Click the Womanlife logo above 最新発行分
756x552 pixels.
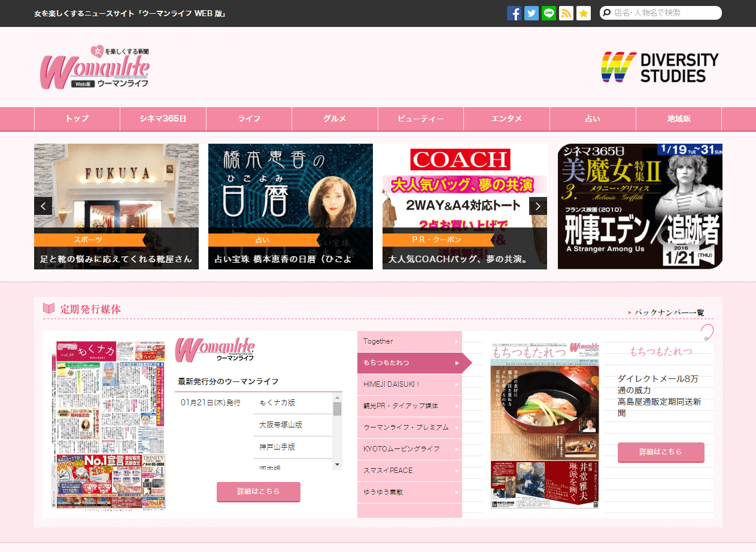(x=215, y=349)
